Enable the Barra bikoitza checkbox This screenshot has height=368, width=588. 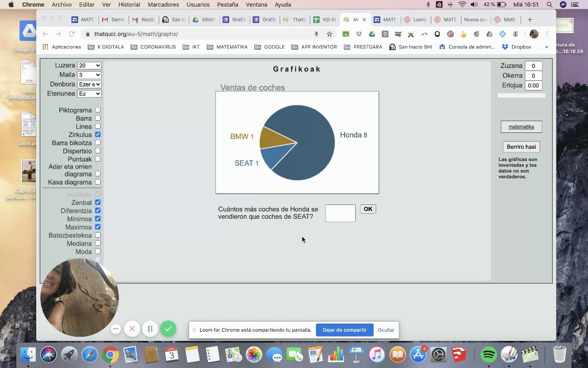tap(98, 143)
